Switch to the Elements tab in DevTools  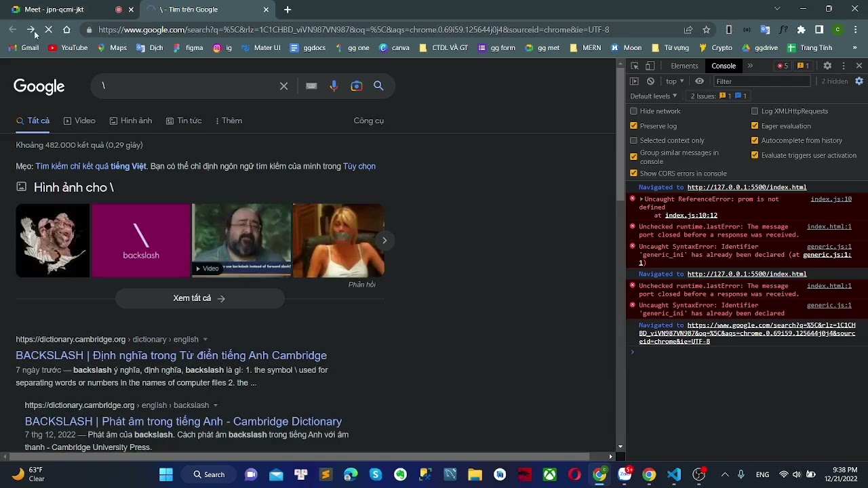[684, 66]
